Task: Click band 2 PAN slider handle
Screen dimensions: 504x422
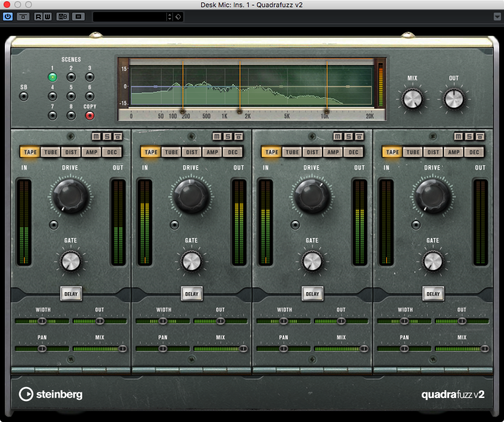Action: (x=163, y=349)
